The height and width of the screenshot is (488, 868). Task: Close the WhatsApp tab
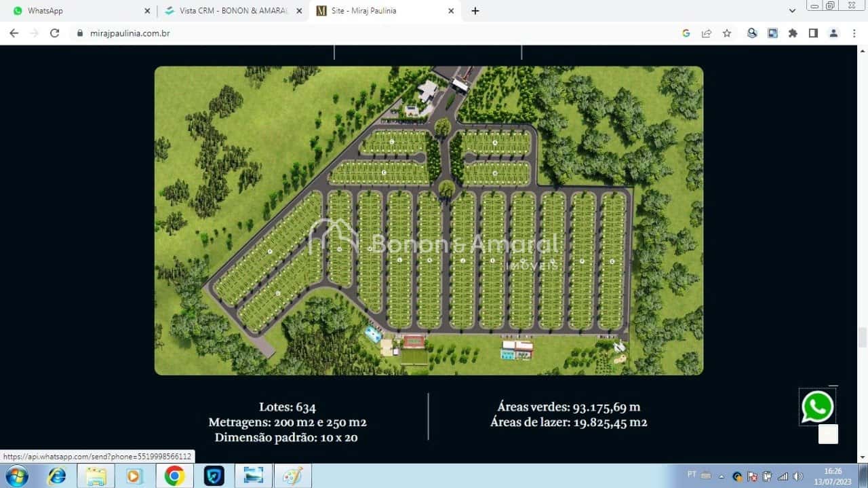[147, 11]
